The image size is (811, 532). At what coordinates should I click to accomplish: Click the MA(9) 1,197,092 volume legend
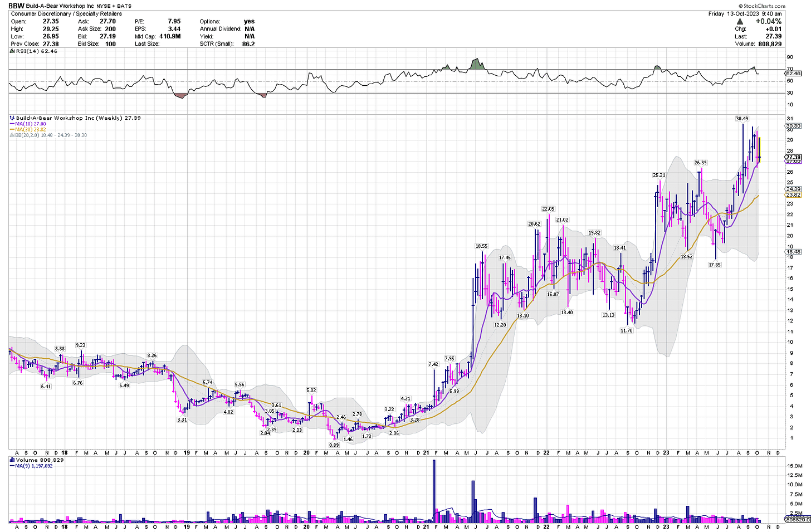point(32,466)
